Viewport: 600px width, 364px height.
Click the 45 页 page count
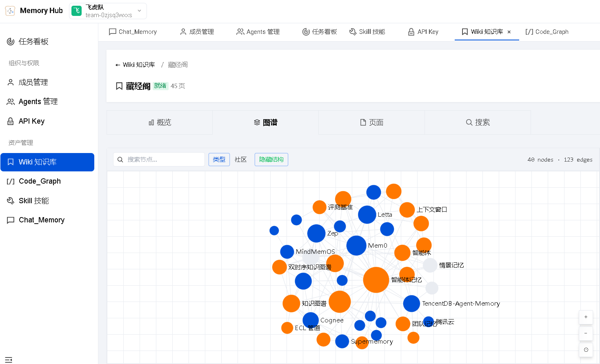tap(178, 86)
